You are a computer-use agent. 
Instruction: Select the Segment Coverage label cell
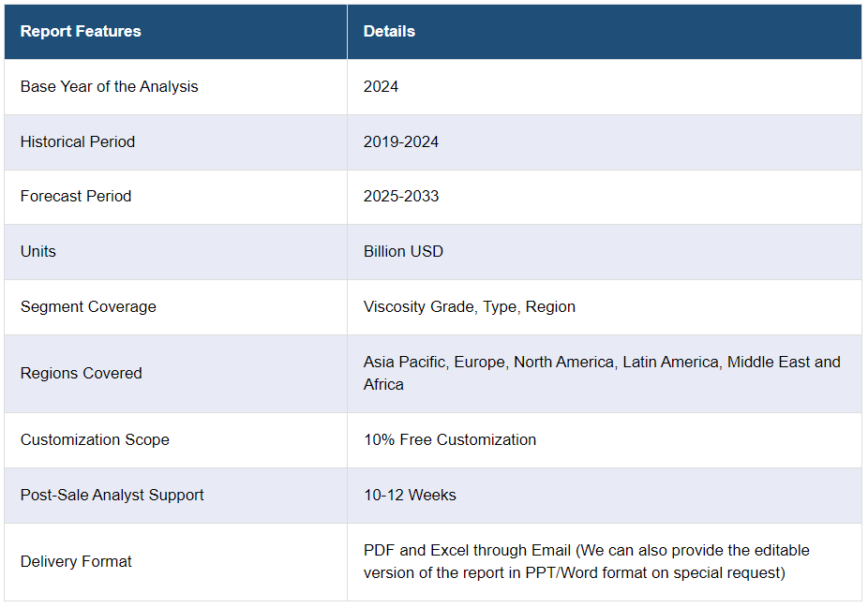click(88, 307)
